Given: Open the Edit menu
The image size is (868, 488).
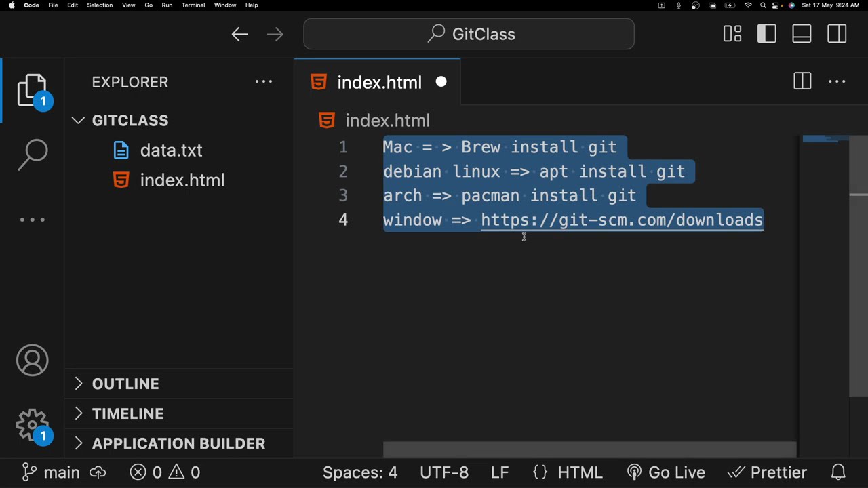Looking at the screenshot, I should point(73,5).
